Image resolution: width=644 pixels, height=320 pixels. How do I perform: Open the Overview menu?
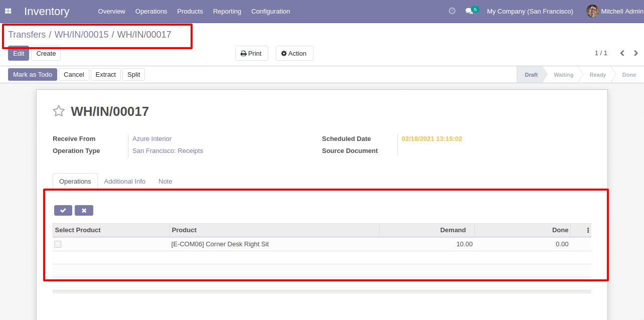(112, 11)
